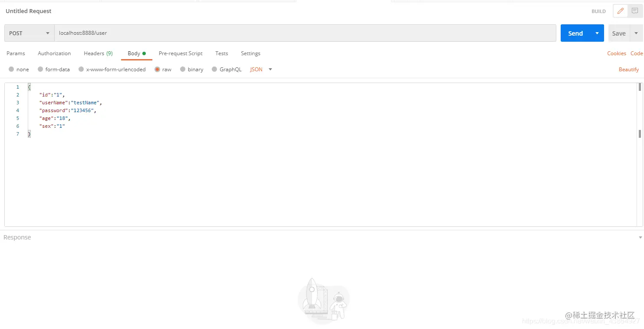Image resolution: width=644 pixels, height=329 pixels.
Task: Open the Code link
Action: coord(637,53)
